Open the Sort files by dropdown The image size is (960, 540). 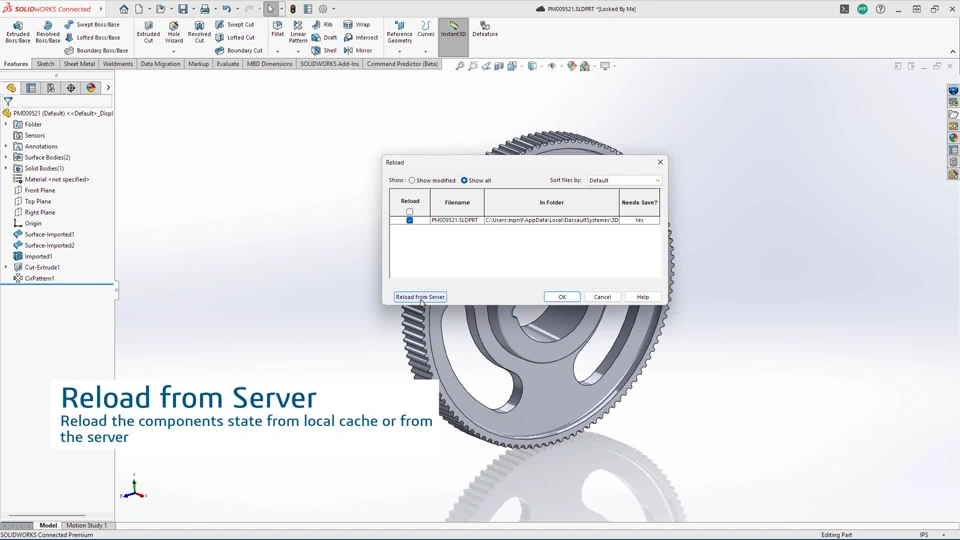pos(624,181)
